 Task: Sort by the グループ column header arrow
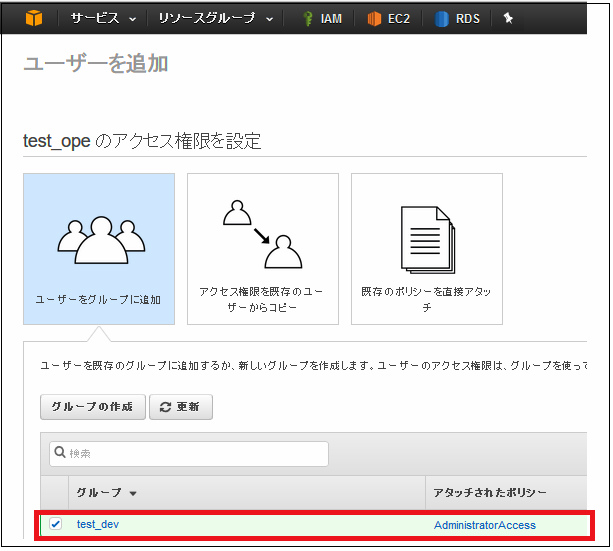click(x=134, y=493)
